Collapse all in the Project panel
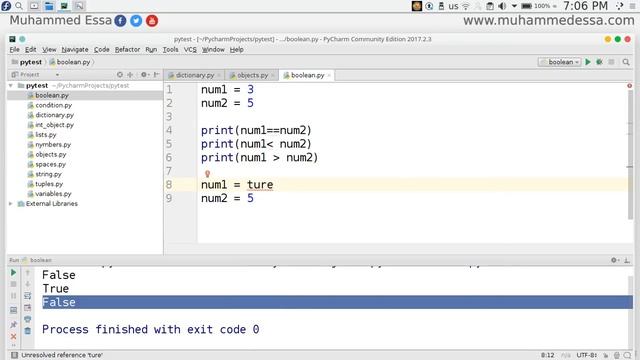This screenshot has height=360, width=640. (130, 75)
